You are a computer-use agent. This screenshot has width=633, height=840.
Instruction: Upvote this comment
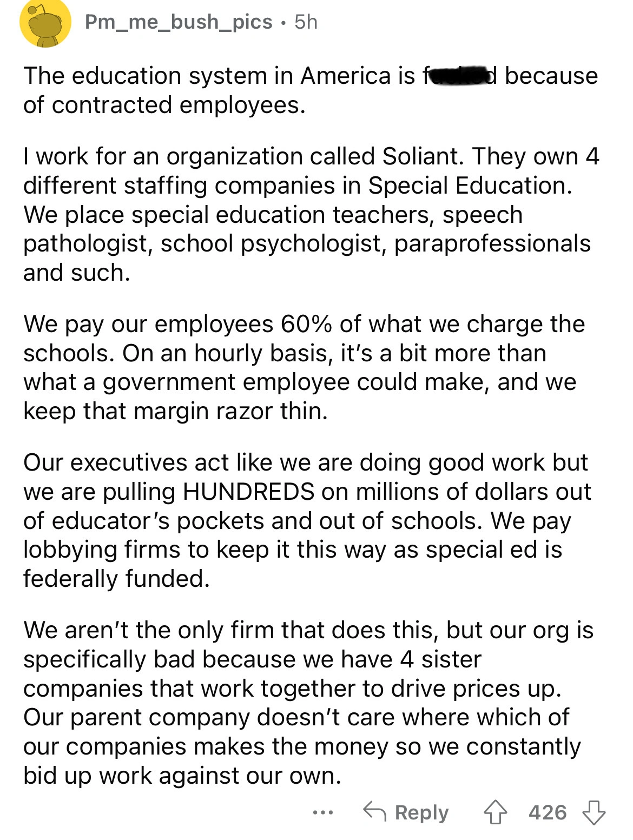(496, 812)
